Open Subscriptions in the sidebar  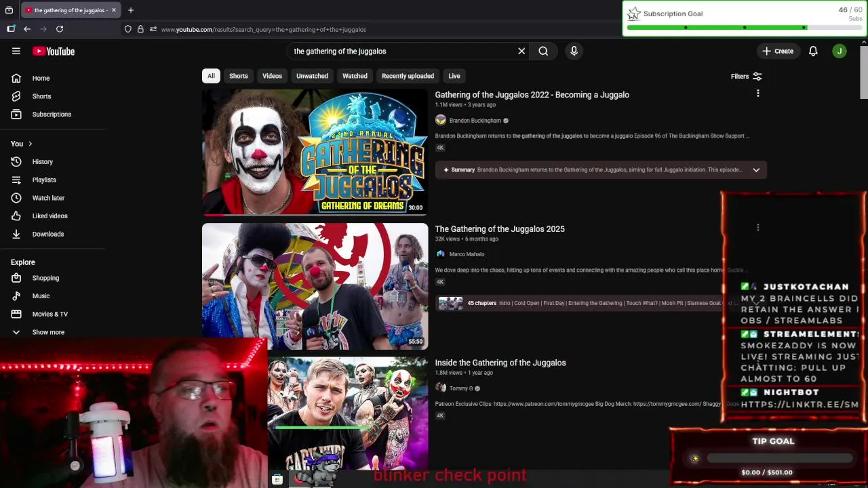pyautogui.click(x=52, y=114)
